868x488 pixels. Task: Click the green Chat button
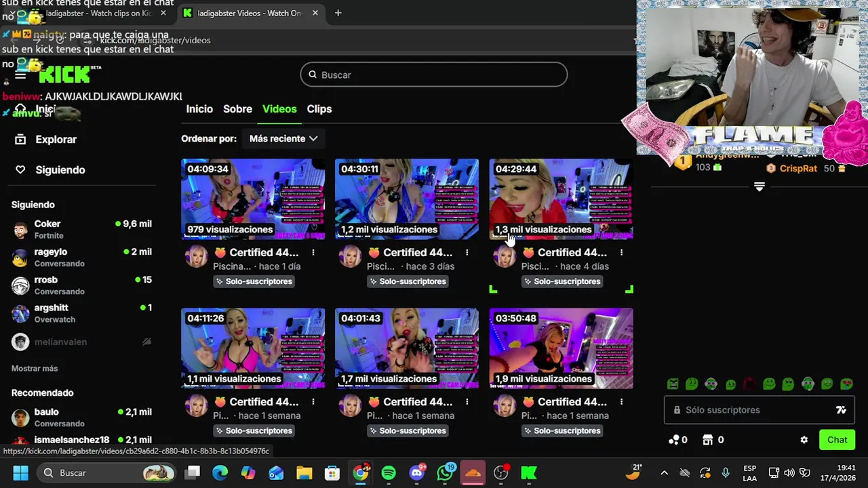(x=837, y=440)
